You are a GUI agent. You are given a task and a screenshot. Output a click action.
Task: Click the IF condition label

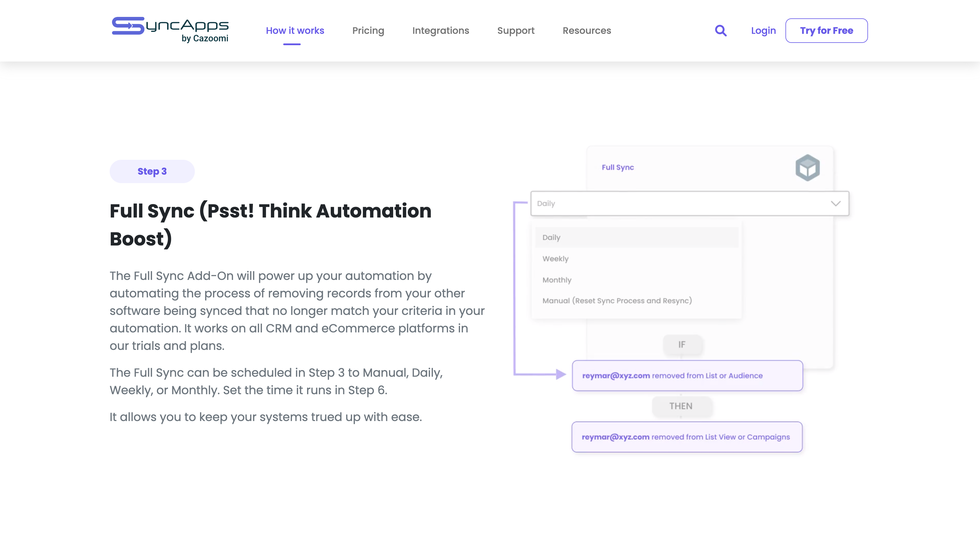(682, 345)
